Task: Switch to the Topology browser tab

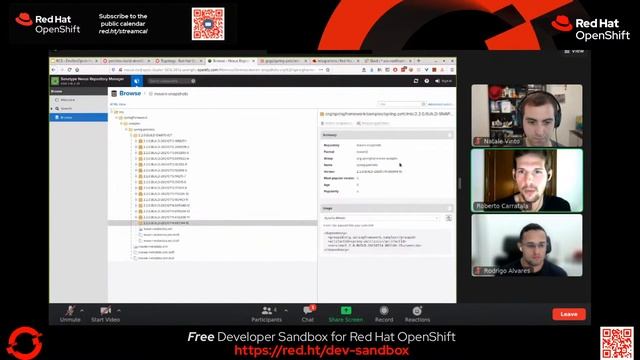Action: [179, 61]
